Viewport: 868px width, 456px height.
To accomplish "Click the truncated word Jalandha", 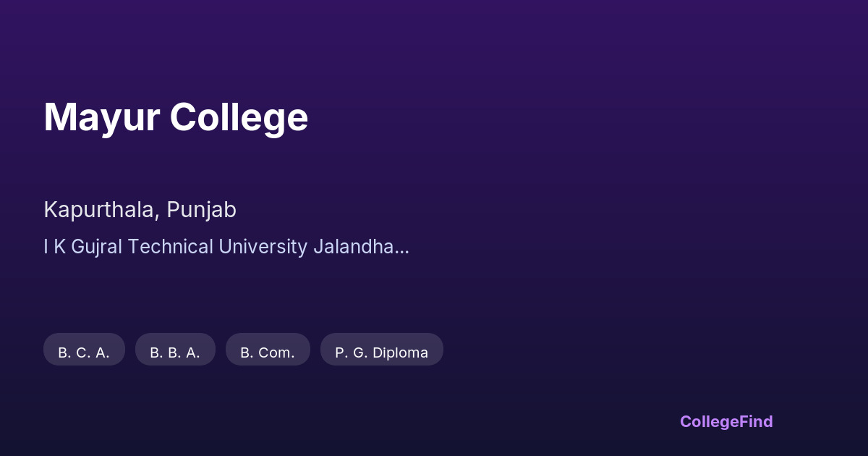I will tap(354, 247).
